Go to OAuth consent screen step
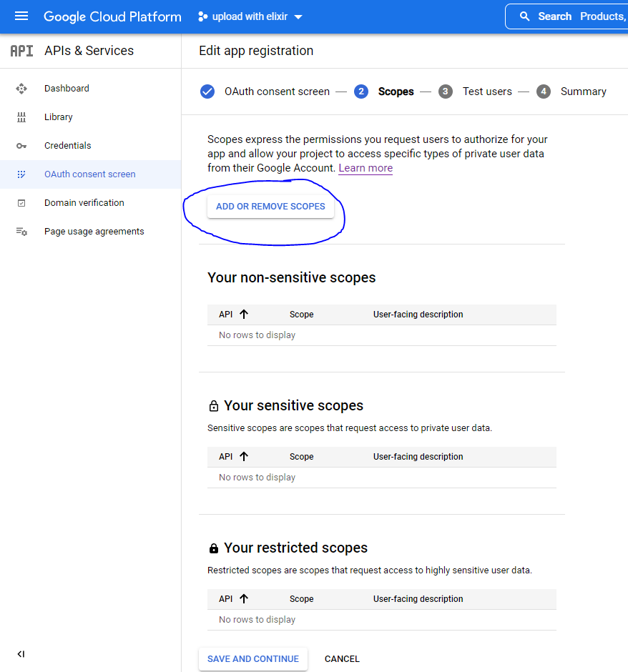Viewport: 628px width, 672px height. pyautogui.click(x=276, y=92)
